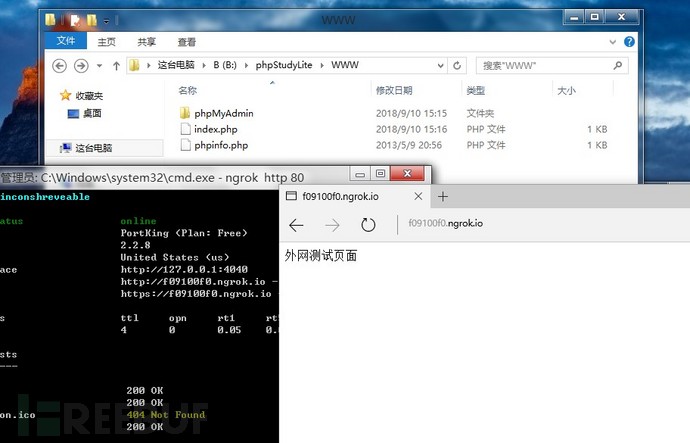Open the help icon in Explorer ribbon
690x443 pixels.
pos(630,42)
